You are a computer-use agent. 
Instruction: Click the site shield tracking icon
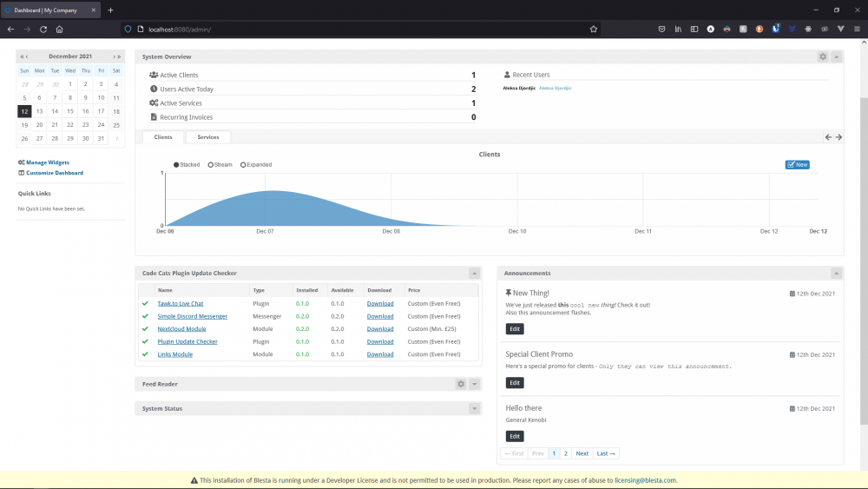128,30
